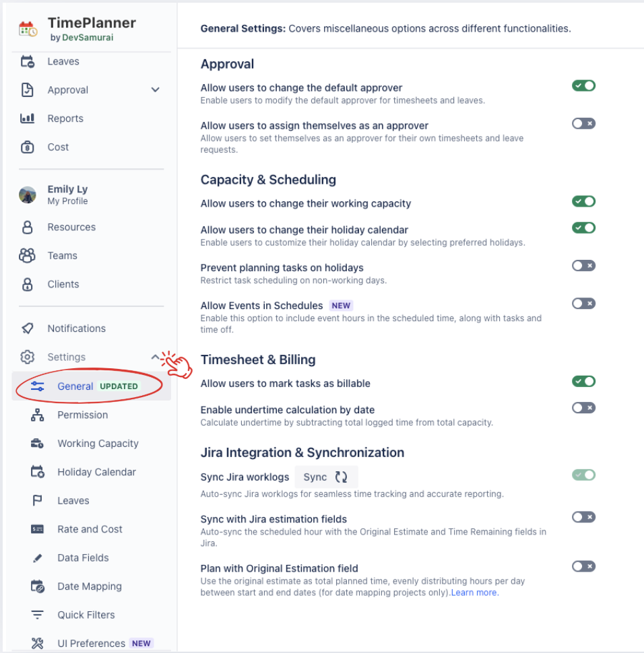Open the Rate and Cost settings page

(x=90, y=529)
